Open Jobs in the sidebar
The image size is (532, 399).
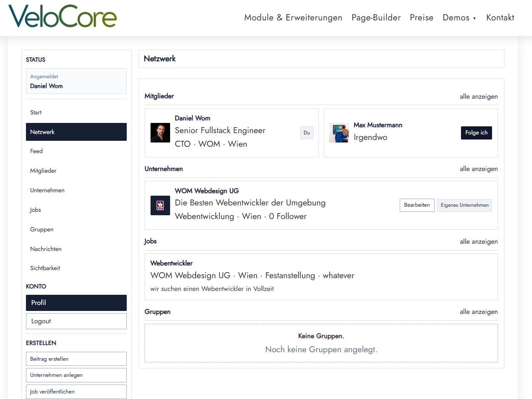(76, 210)
